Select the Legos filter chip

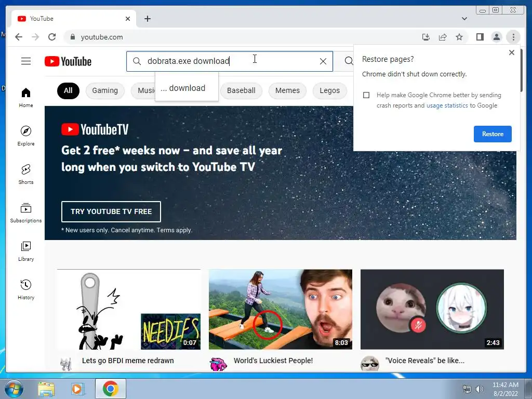(329, 90)
